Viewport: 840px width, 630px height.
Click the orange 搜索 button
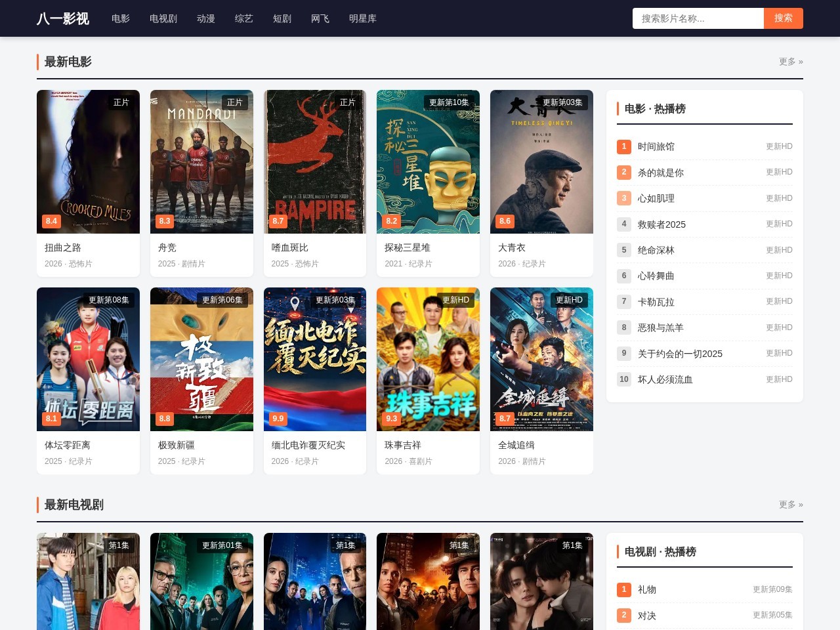(x=784, y=18)
